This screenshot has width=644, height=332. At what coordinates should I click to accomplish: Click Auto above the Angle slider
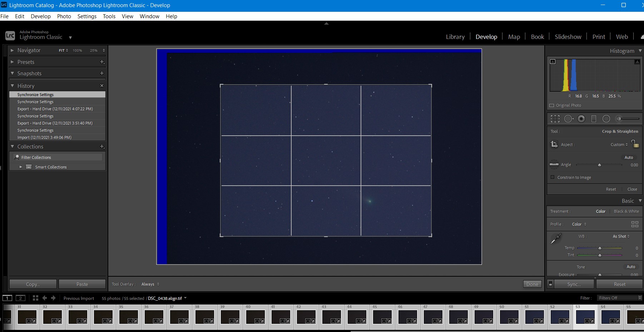point(629,157)
